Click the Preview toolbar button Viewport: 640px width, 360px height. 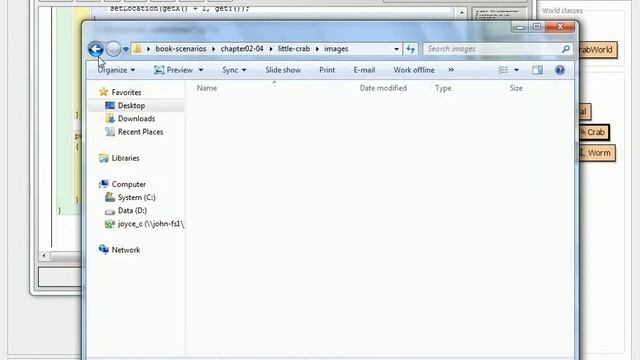point(173,70)
